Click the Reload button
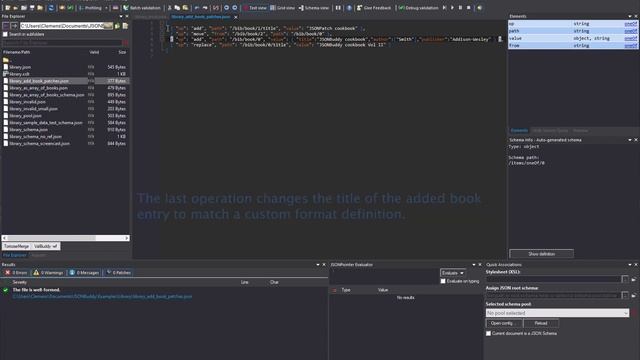Screen dimensions: 640x360 (541, 323)
